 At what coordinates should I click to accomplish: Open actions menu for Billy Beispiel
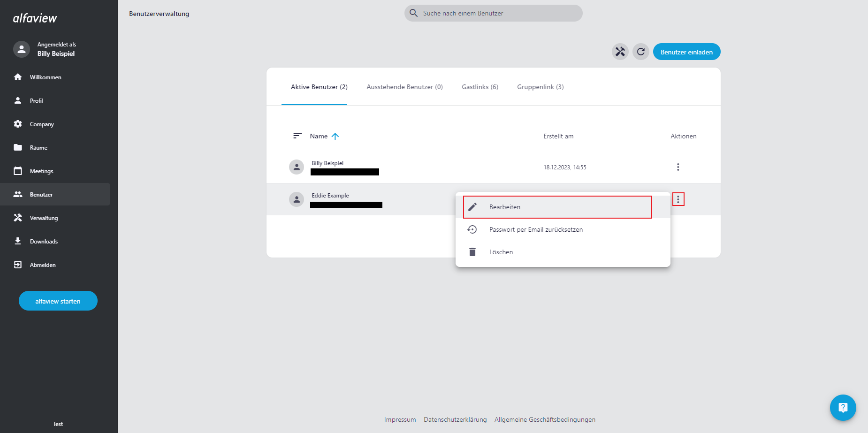678,167
